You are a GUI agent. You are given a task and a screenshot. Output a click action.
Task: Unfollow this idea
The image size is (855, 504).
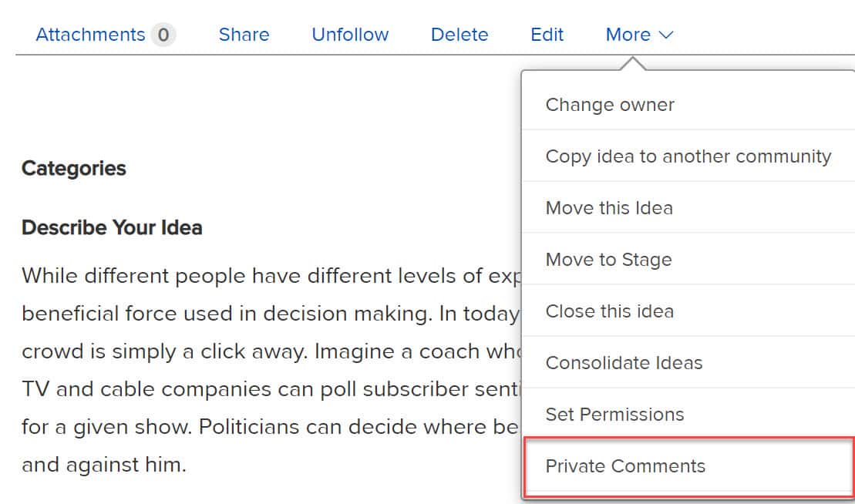(x=350, y=35)
